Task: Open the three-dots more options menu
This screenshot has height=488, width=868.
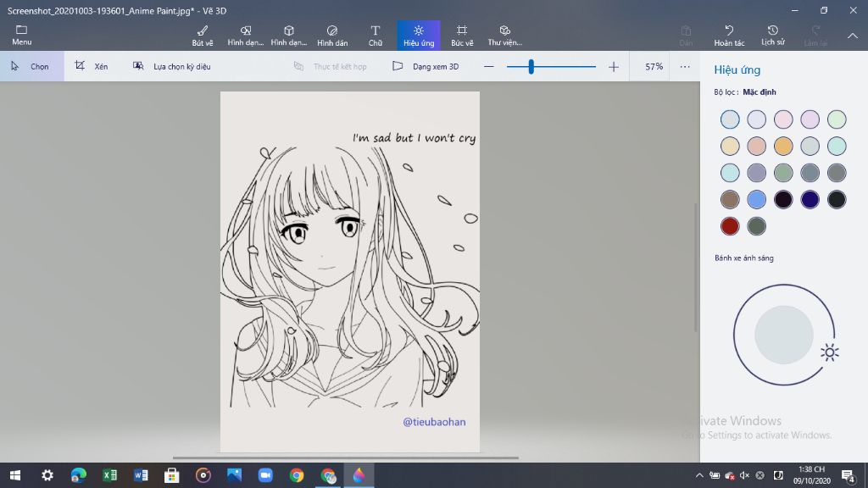Action: (685, 66)
